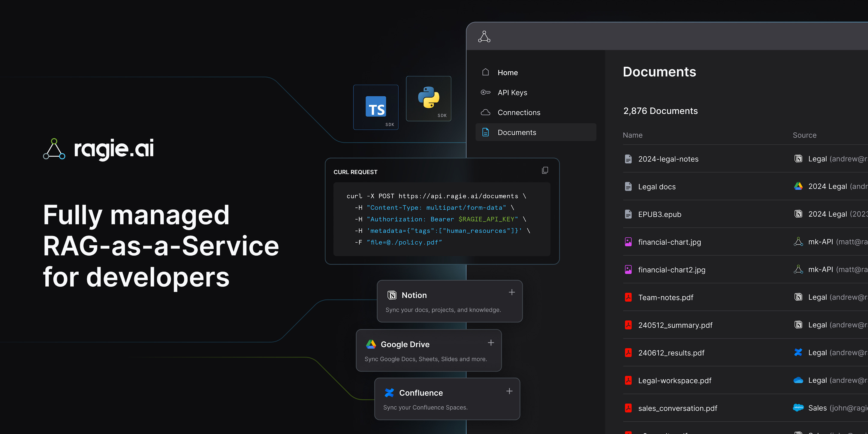Click the Ragie triangle logo in the app header
Image resolution: width=868 pixels, height=434 pixels.
(484, 37)
